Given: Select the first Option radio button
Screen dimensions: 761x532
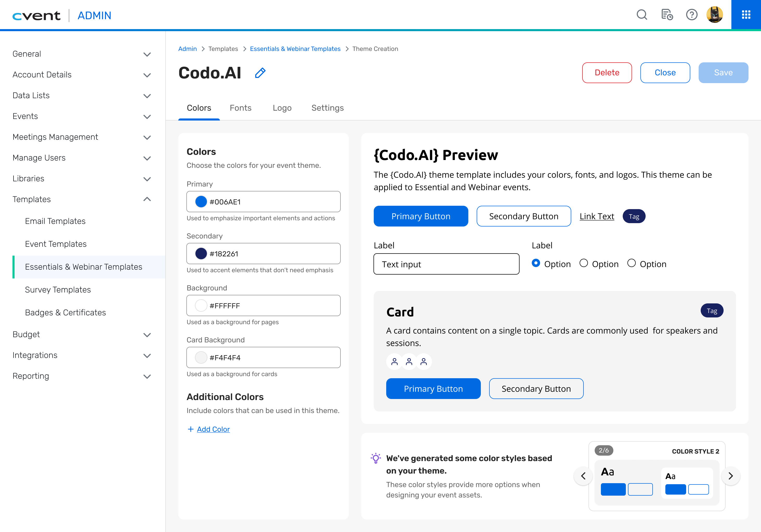Looking at the screenshot, I should [x=536, y=263].
